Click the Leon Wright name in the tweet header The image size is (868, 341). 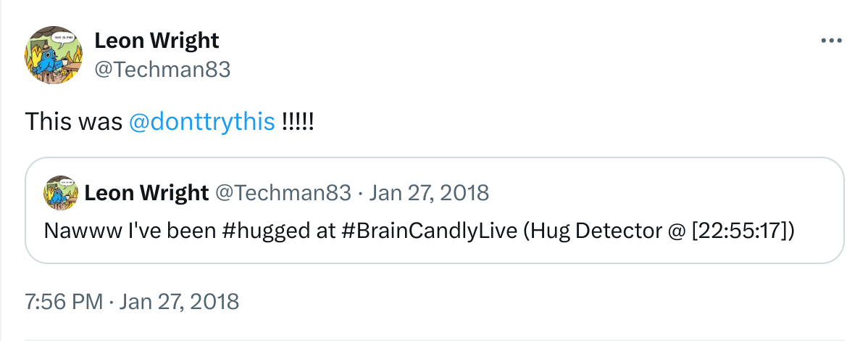[x=157, y=40]
